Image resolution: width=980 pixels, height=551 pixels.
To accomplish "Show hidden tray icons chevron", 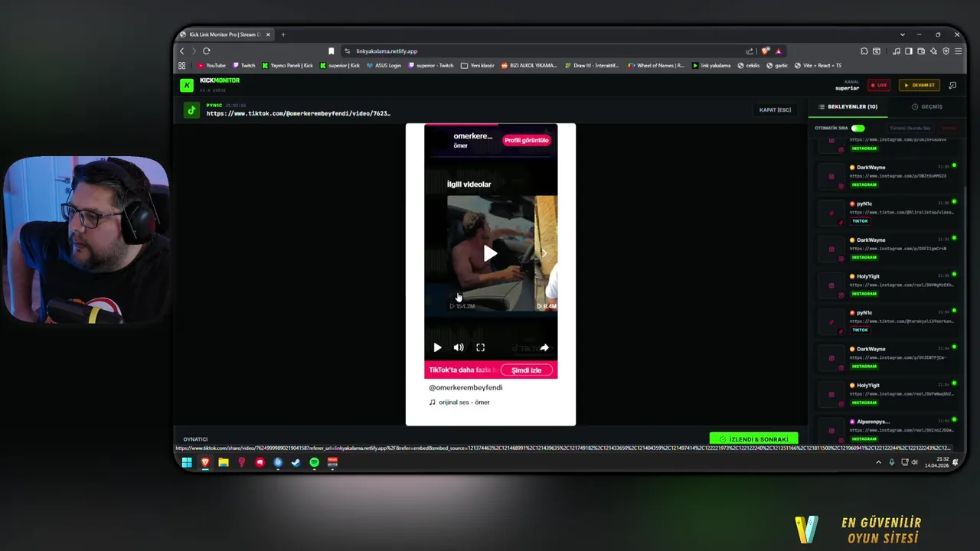I will [878, 462].
